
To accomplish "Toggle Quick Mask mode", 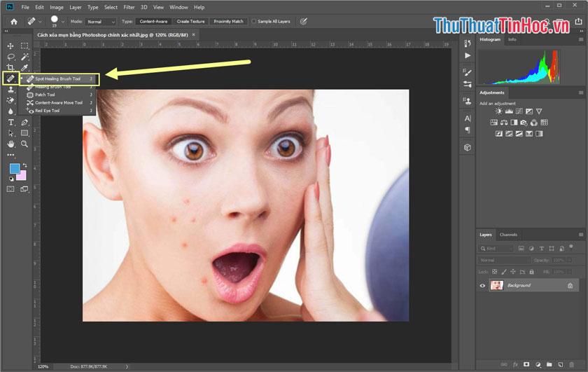I will 10,189.
